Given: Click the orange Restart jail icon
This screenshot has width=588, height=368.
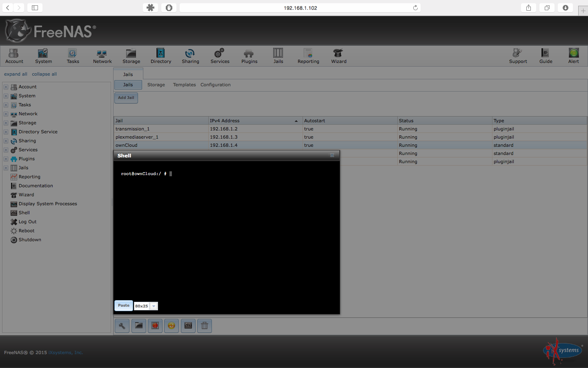Looking at the screenshot, I should [x=171, y=326].
